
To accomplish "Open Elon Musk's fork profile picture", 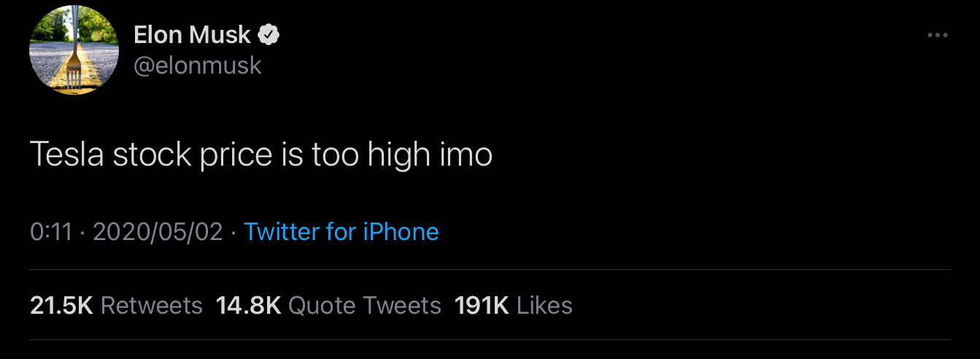I will (x=73, y=49).
